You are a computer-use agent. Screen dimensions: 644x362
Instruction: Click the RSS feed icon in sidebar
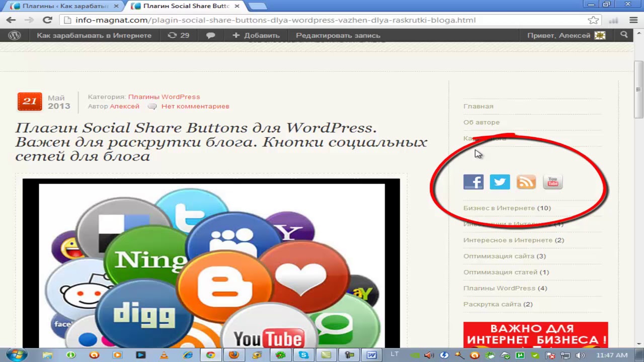coord(526,182)
